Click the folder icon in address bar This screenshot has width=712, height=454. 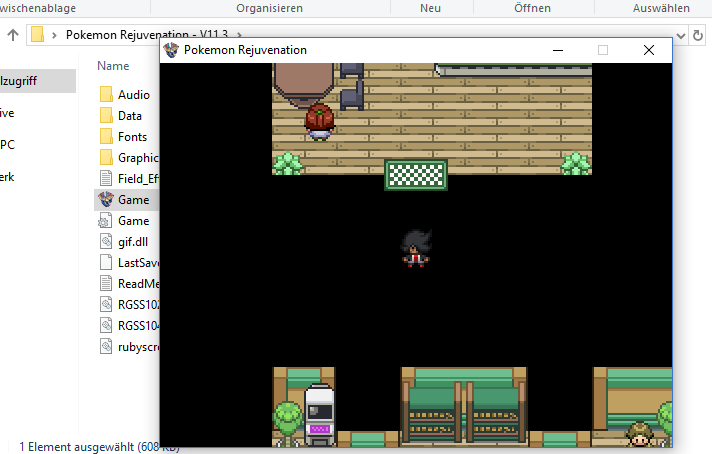tap(38, 35)
